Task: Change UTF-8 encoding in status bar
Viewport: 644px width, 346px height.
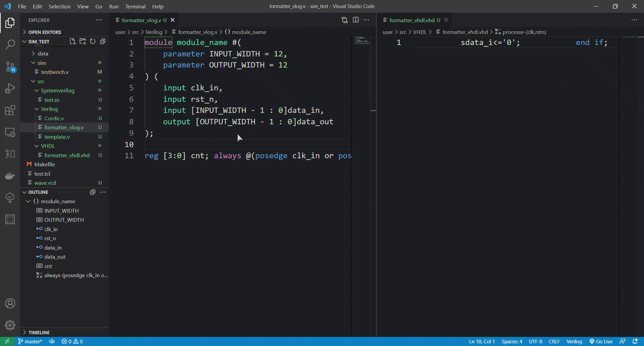Action: click(535, 341)
